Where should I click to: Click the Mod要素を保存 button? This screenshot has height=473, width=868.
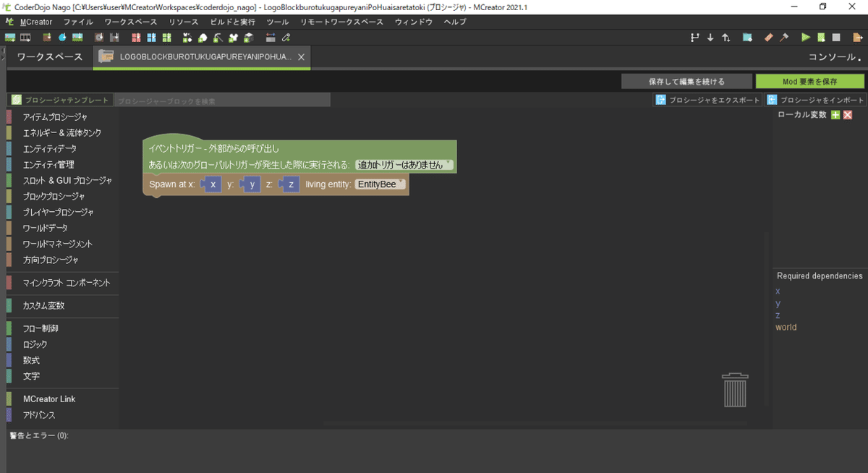pyautogui.click(x=809, y=81)
